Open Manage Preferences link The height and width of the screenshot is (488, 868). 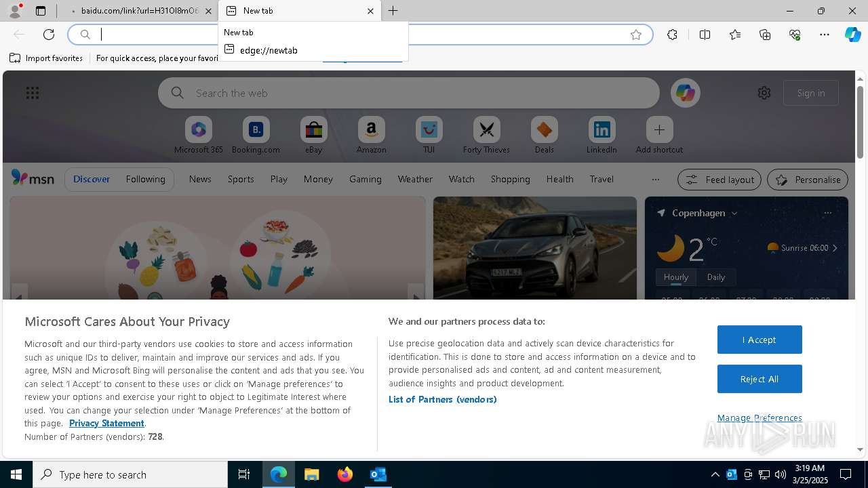(x=759, y=418)
